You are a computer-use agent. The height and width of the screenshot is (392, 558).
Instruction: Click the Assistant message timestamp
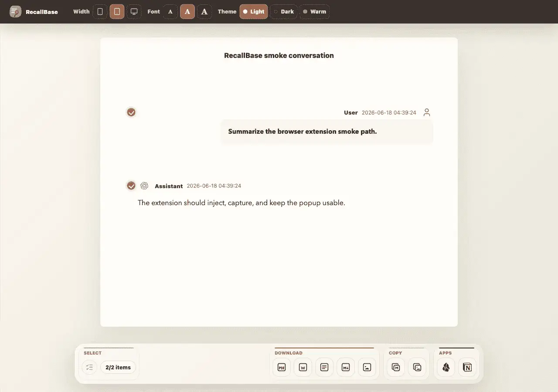click(x=214, y=186)
